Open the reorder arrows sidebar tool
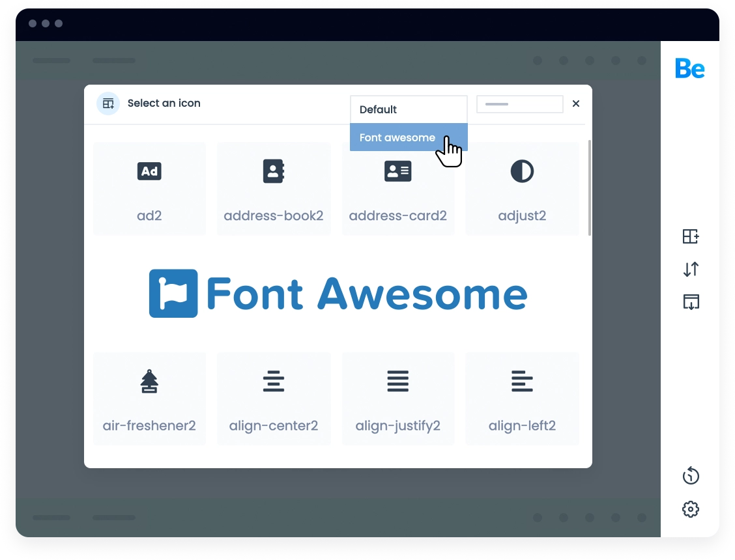This screenshot has width=735, height=560. click(691, 269)
